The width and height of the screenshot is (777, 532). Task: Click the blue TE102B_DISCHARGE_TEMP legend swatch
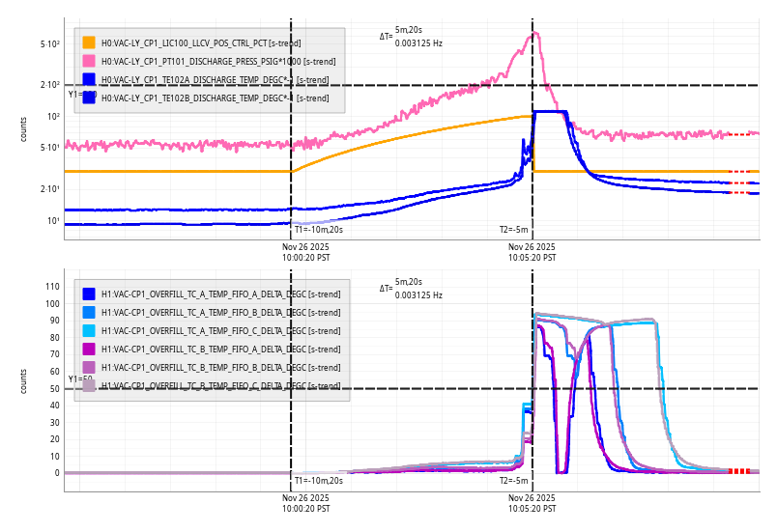click(x=89, y=98)
